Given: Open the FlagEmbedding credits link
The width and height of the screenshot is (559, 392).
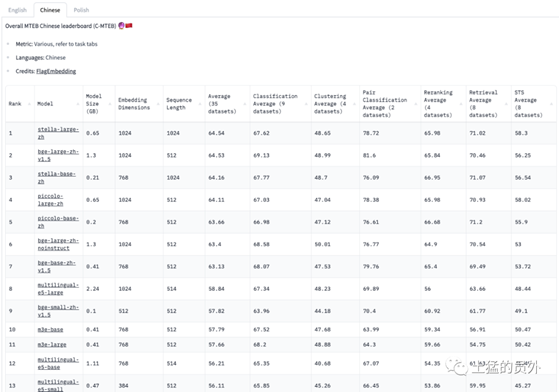Looking at the screenshot, I should (56, 71).
